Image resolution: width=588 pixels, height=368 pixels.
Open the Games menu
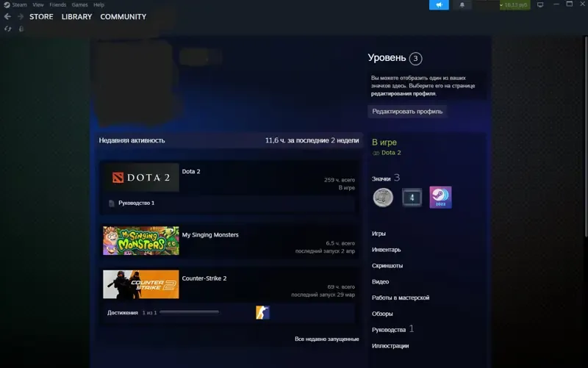click(x=79, y=5)
